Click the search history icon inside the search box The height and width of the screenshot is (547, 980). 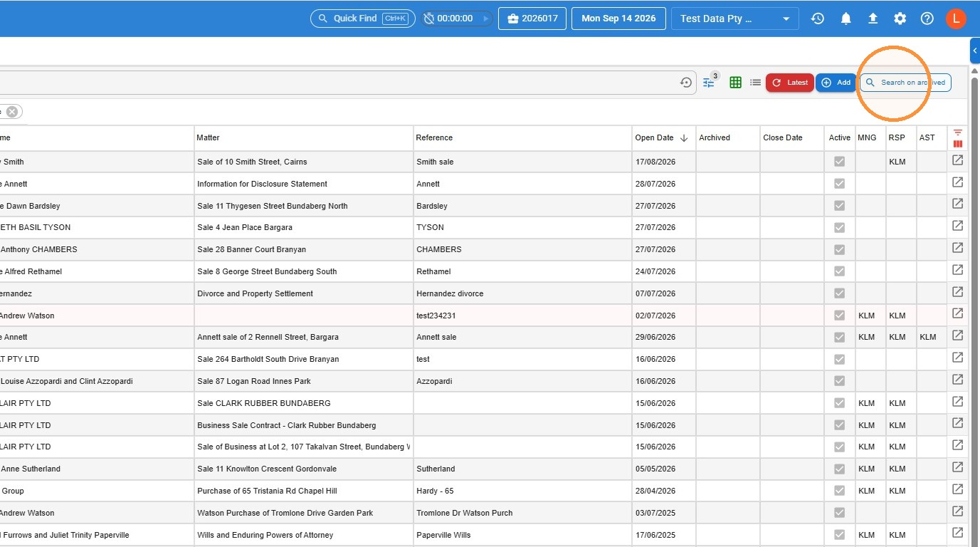[x=686, y=83]
